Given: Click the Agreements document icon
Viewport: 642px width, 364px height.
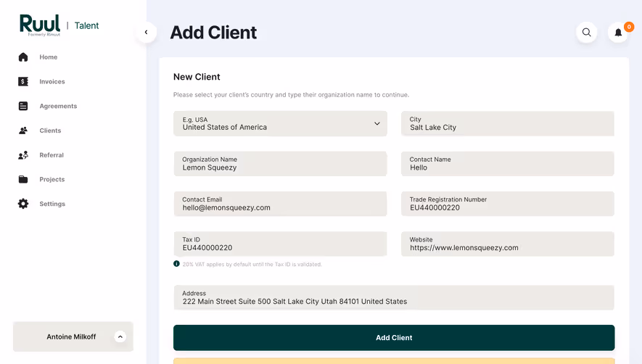Looking at the screenshot, I should (23, 106).
